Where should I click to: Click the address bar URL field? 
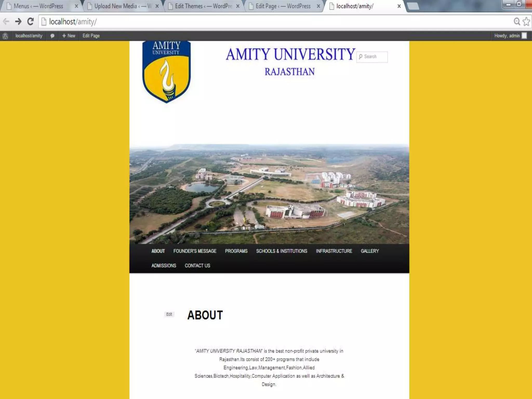coord(275,22)
